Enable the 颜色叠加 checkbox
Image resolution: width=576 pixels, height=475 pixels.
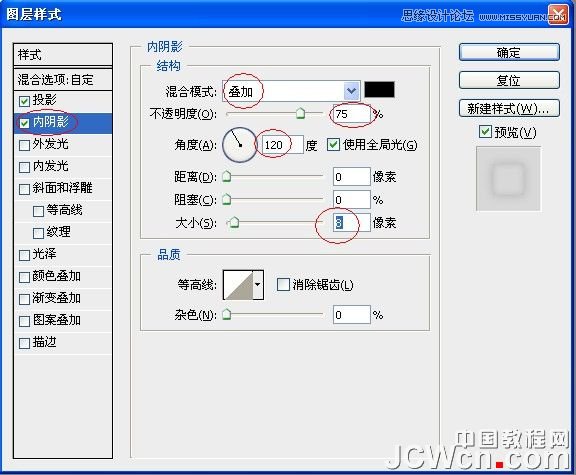24,277
